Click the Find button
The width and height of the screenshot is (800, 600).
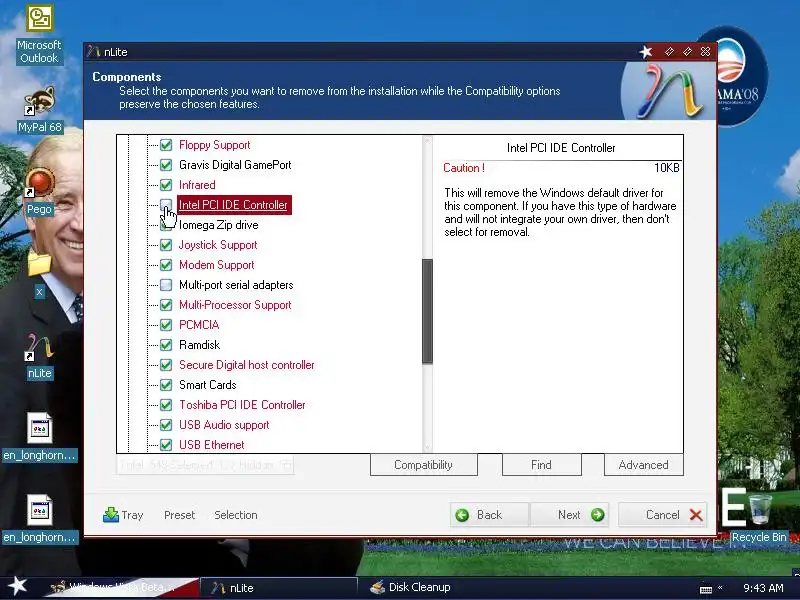[x=541, y=465]
